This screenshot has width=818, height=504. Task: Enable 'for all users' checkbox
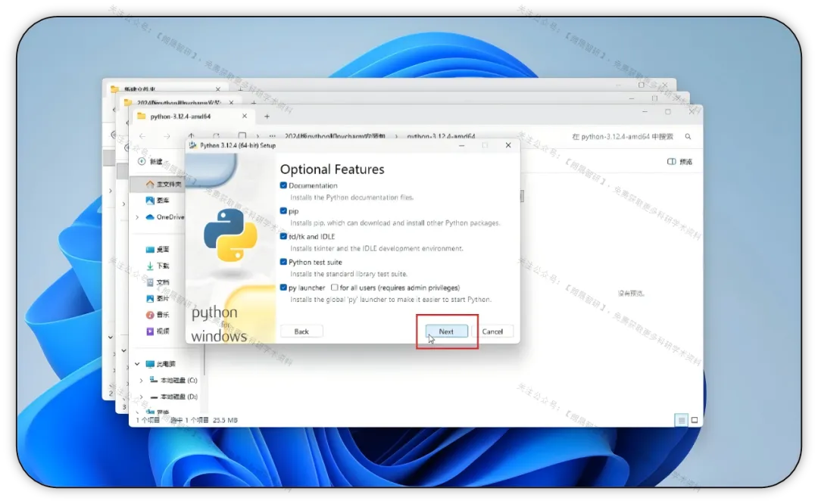[x=335, y=288]
